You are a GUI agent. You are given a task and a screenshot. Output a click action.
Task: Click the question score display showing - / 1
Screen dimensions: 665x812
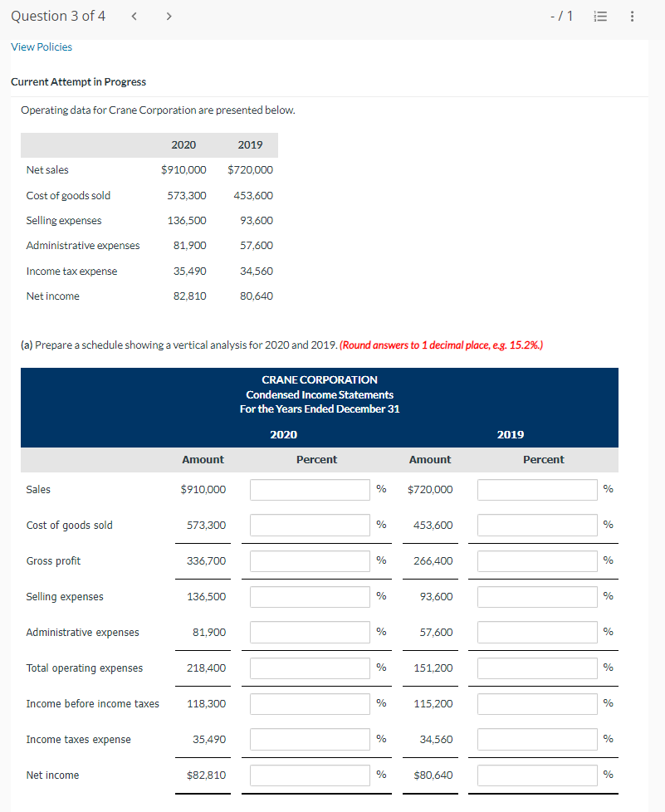[561, 15]
